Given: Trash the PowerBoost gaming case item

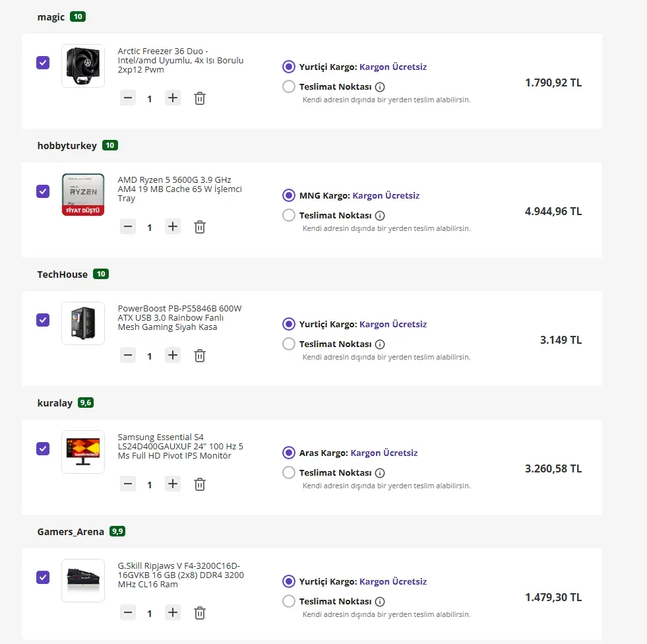Looking at the screenshot, I should pos(200,356).
